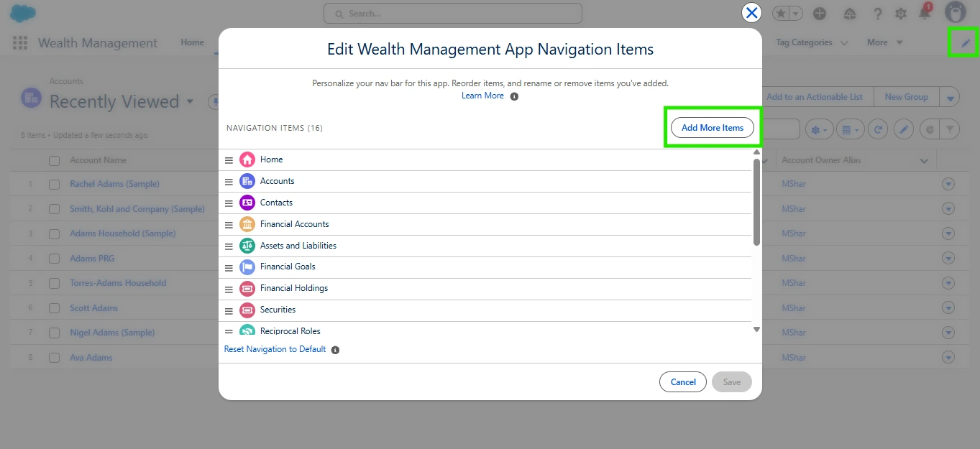
Task: Select the Rachel Adams (Sample) row checkbox
Action: [x=54, y=185]
